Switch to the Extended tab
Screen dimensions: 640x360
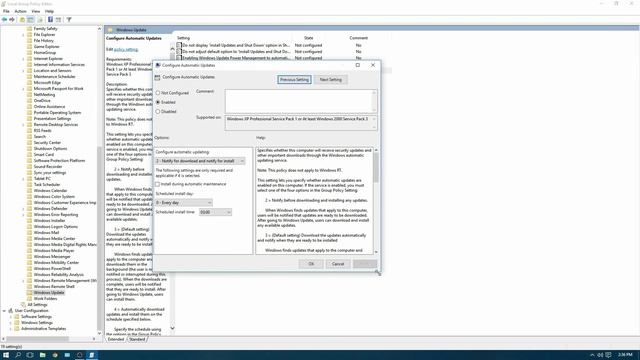[116, 339]
